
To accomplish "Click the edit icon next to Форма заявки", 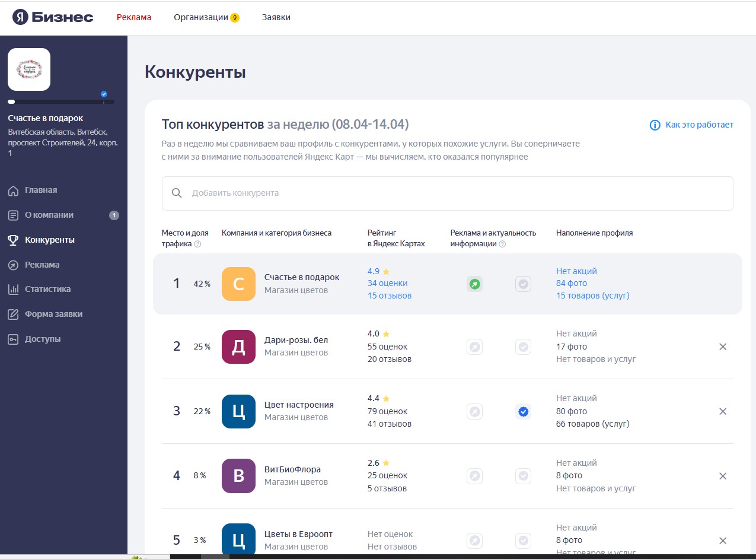I will tap(13, 315).
